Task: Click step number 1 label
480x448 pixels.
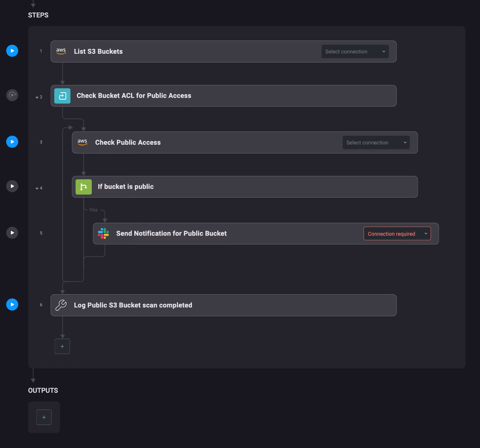Action: (x=41, y=51)
